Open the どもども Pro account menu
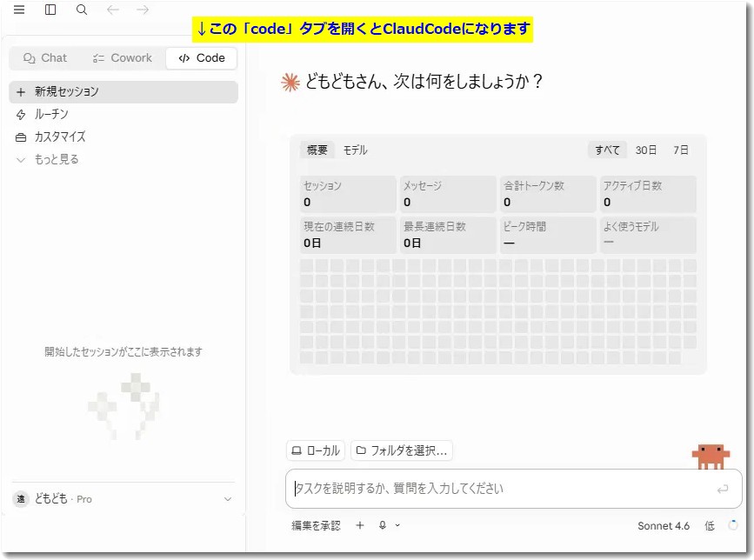Viewport: 754px width, 560px height. 123,499
